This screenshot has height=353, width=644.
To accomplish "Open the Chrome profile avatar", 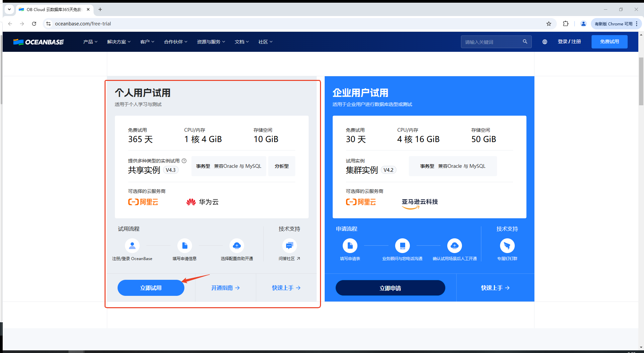I will point(584,24).
